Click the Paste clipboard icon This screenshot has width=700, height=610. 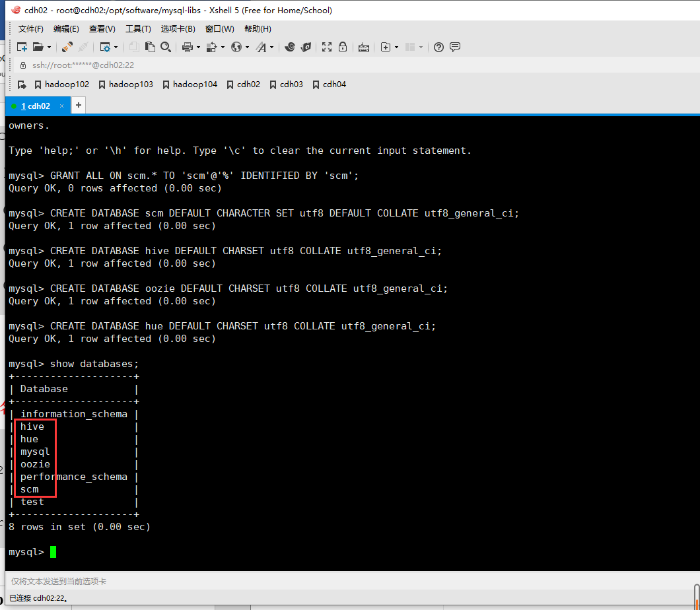(150, 47)
